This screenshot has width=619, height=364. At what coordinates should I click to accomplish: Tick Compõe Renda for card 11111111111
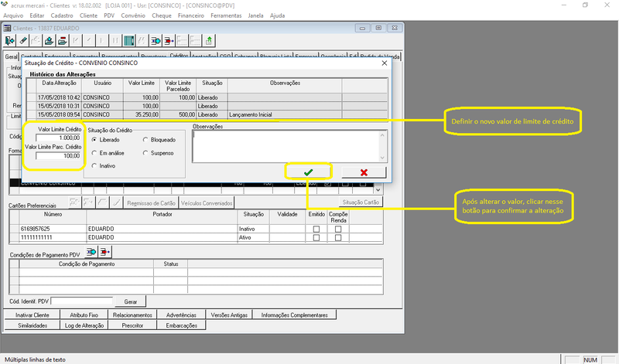pos(338,238)
